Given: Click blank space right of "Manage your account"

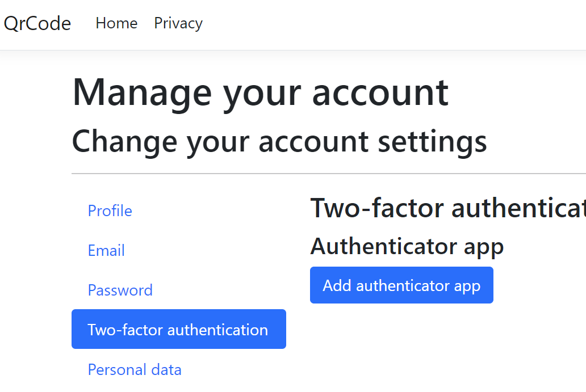Looking at the screenshot, I should click(517, 92).
